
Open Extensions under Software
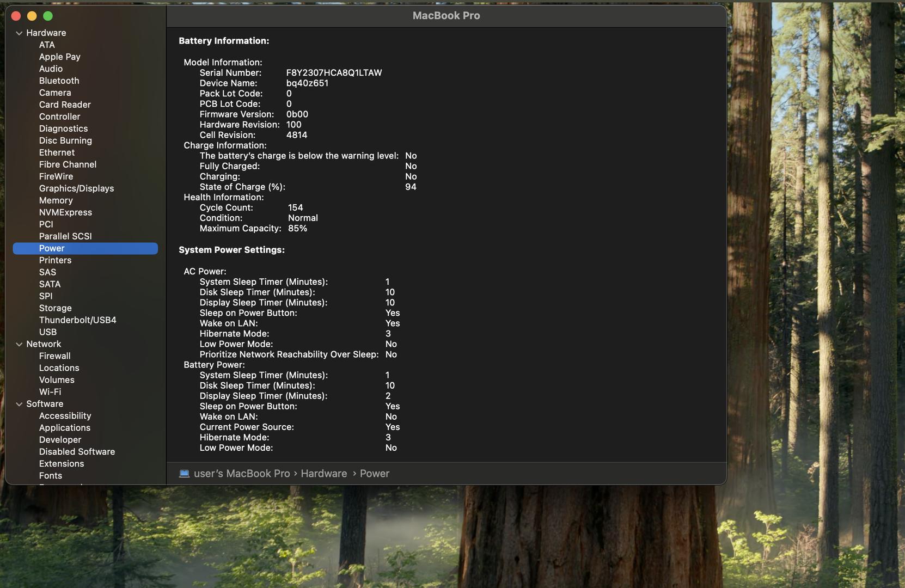62,464
